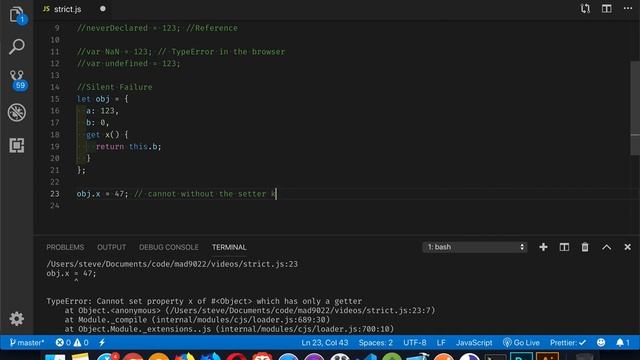The width and height of the screenshot is (640, 360).
Task: Open the Debug view in the activity bar
Action: coord(17,112)
